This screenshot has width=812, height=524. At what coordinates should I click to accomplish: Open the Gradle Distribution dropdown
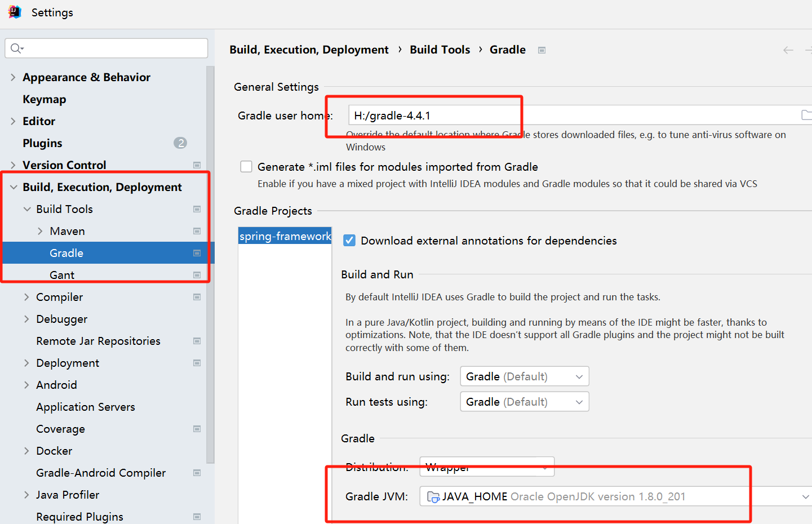(487, 467)
